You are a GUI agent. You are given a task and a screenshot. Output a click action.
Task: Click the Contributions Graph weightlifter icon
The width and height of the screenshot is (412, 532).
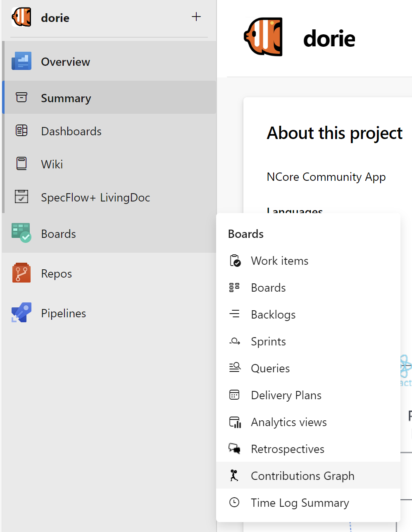tap(234, 475)
